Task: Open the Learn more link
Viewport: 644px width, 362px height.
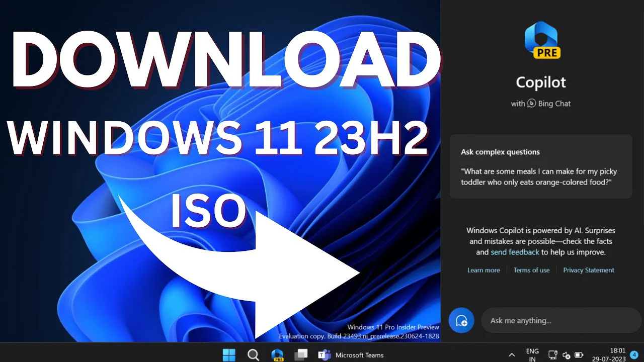Action: pos(484,270)
